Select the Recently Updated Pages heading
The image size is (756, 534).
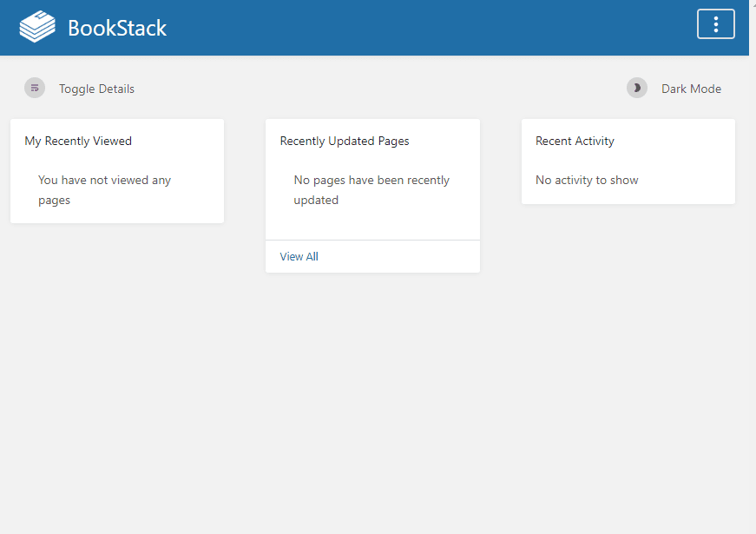pyautogui.click(x=345, y=141)
